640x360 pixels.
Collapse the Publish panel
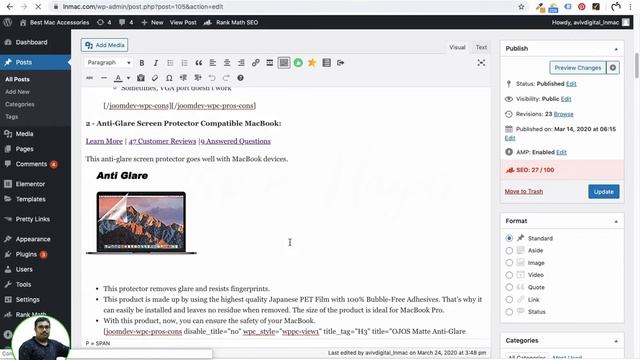[616, 49]
